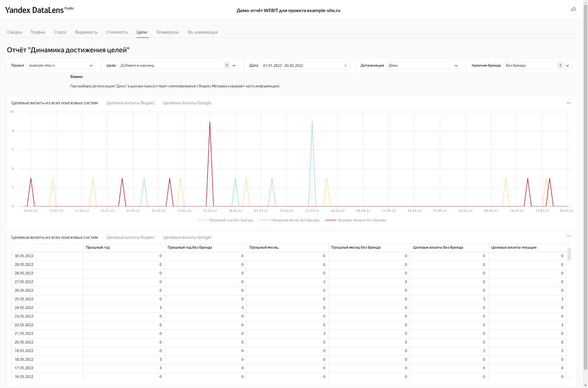588x388 pixels.
Task: Go to the Эл. коммерция tab
Action: (x=202, y=32)
